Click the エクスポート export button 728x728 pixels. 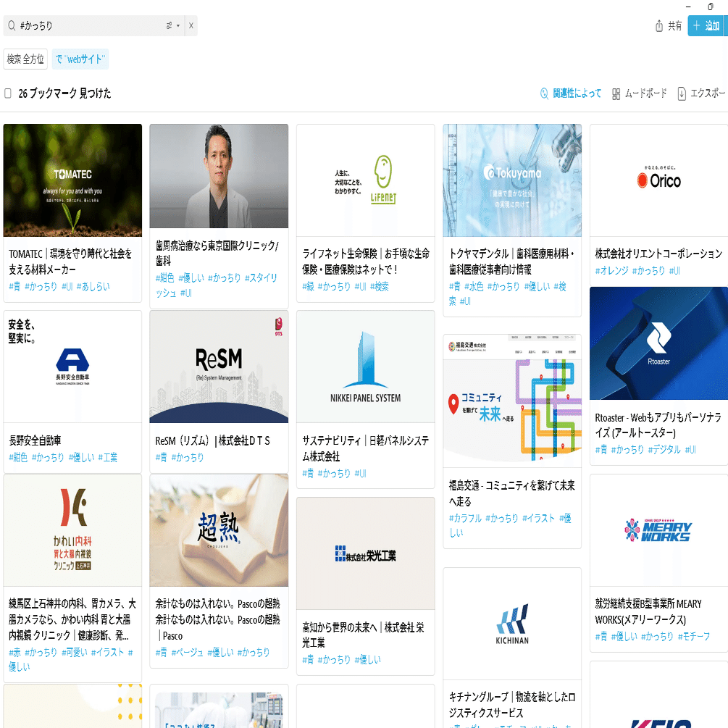click(702, 93)
